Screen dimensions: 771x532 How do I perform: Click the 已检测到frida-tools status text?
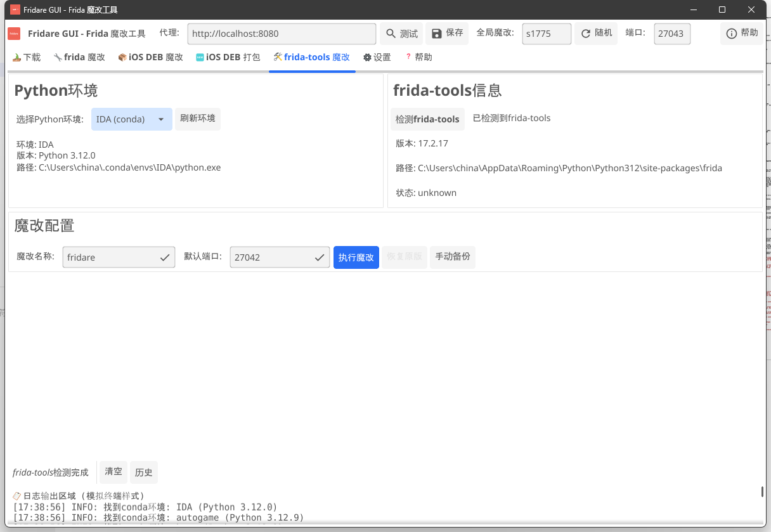[x=512, y=118]
